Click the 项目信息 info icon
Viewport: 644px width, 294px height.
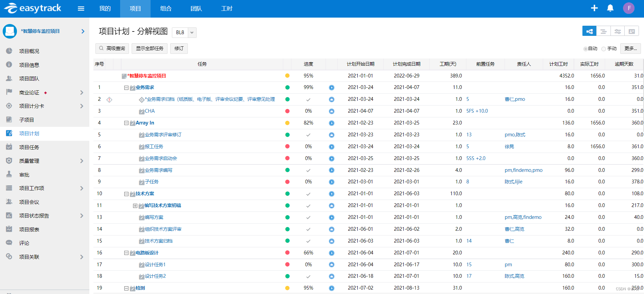coord(9,65)
